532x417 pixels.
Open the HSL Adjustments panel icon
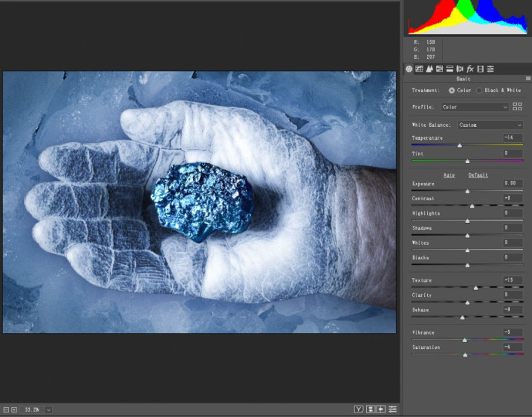[x=439, y=69]
